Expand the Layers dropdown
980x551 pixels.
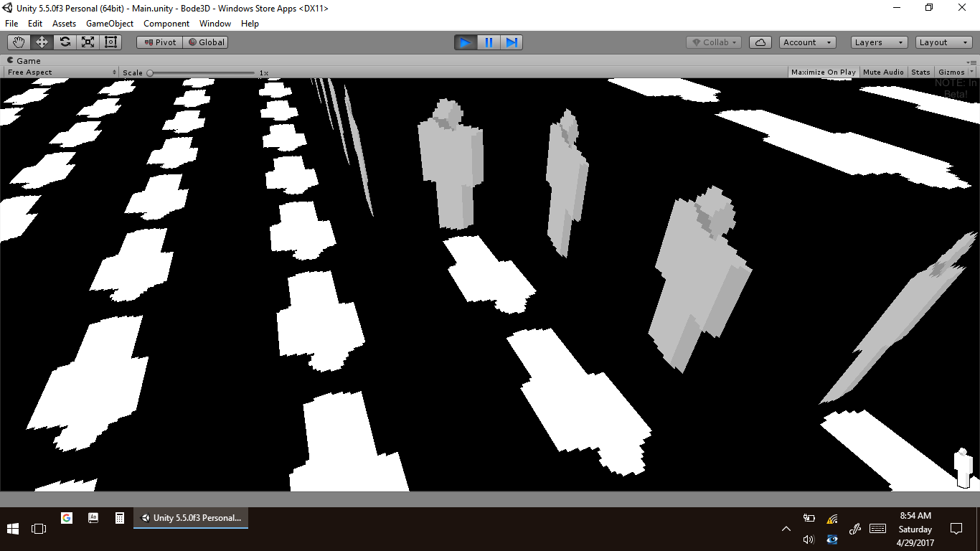pyautogui.click(x=879, y=42)
